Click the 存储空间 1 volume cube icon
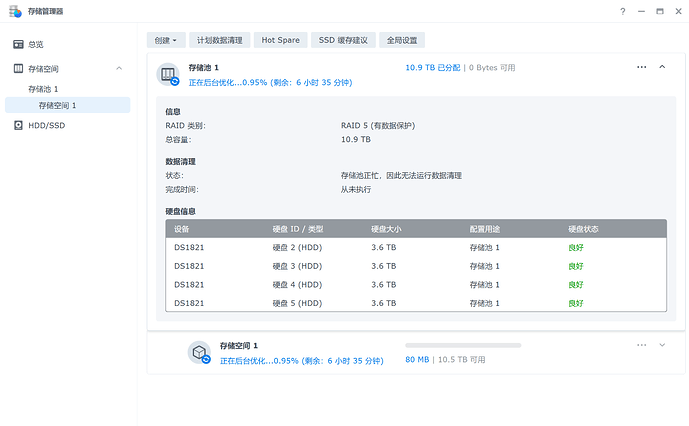689x426 pixels. click(199, 352)
